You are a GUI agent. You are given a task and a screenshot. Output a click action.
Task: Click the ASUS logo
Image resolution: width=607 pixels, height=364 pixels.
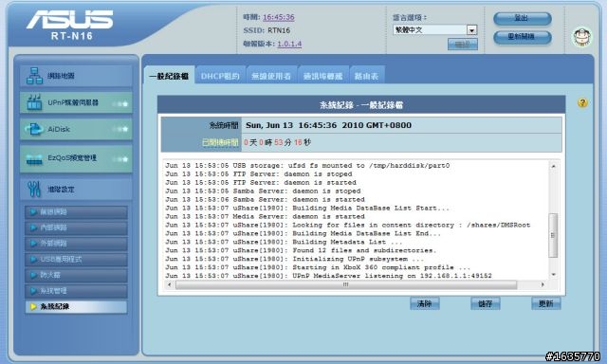tap(70, 20)
